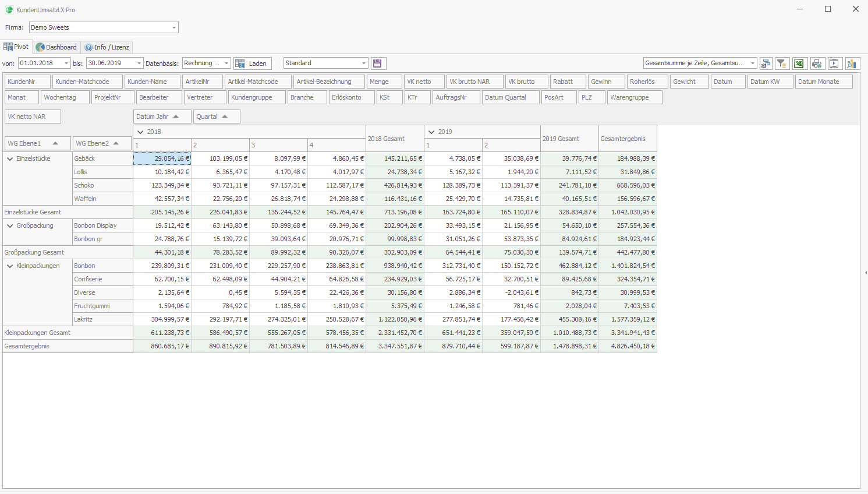Open the Datenbasis dropdown
Viewport: 868px width, 494px height.
(226, 63)
